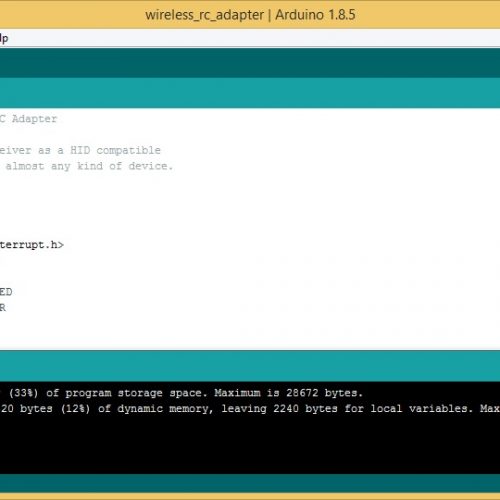Image resolution: width=500 pixels, height=500 pixels.
Task: Open the partially visible Help menu
Action: pos(4,38)
